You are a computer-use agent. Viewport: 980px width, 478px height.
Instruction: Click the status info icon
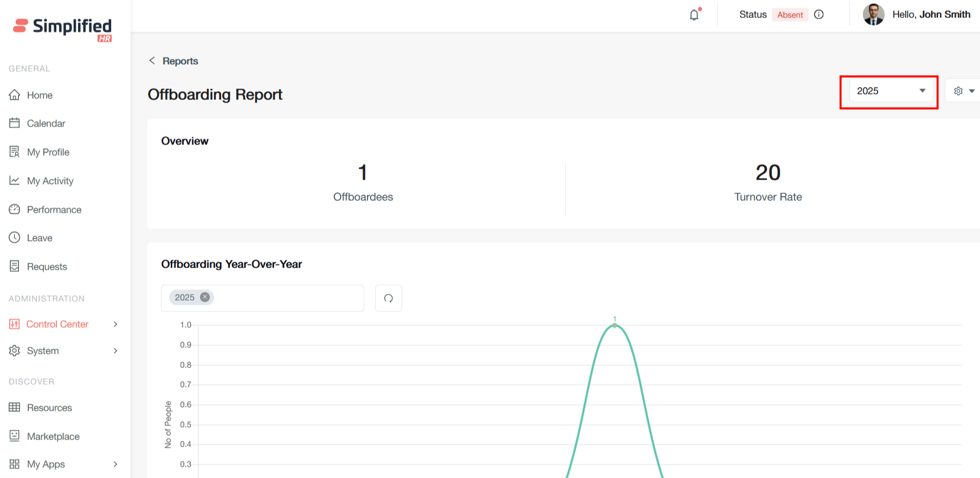(819, 15)
